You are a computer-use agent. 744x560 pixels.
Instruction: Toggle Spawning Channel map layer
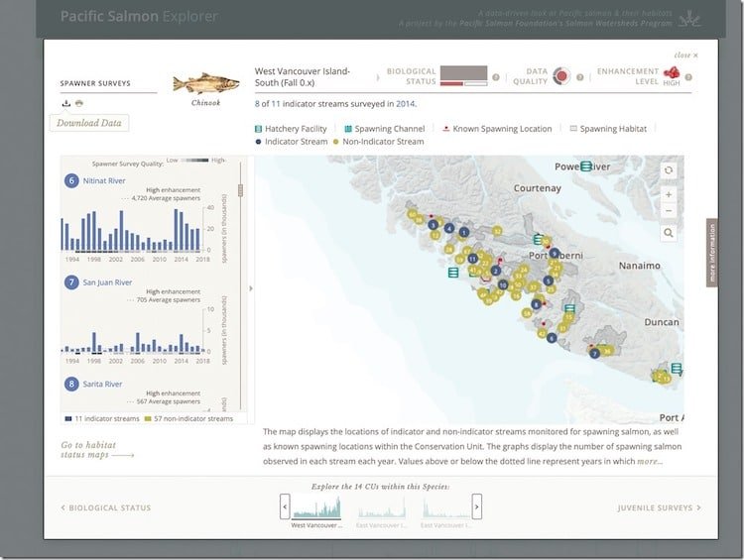coord(385,129)
